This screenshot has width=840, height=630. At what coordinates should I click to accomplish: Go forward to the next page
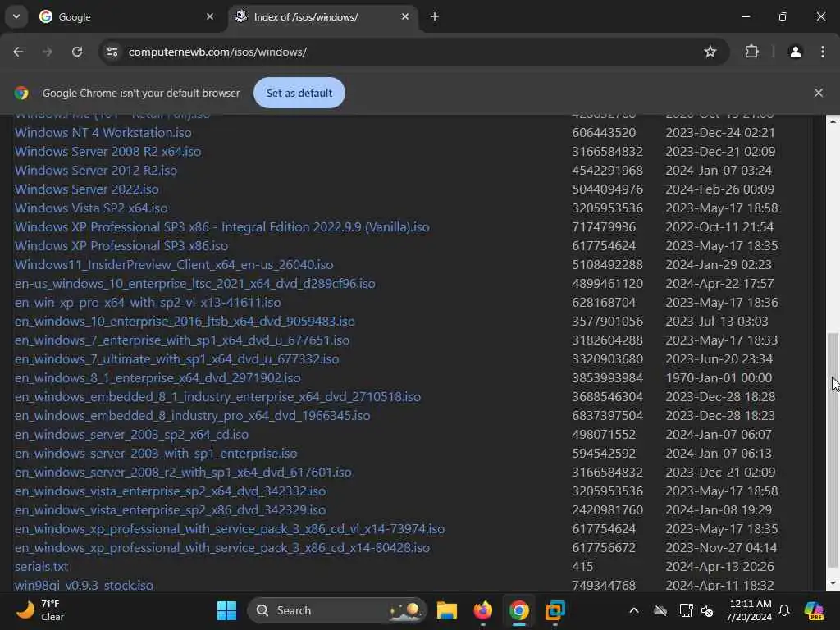48,52
